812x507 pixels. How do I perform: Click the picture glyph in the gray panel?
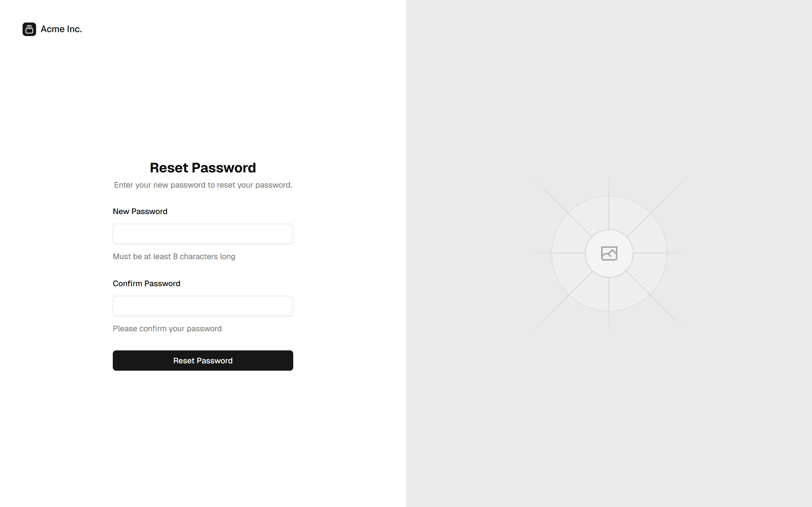pyautogui.click(x=609, y=253)
